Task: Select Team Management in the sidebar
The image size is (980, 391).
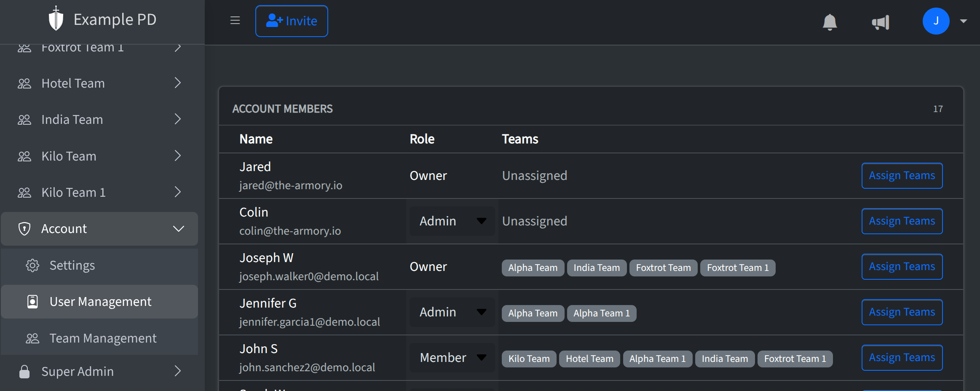Action: tap(103, 337)
